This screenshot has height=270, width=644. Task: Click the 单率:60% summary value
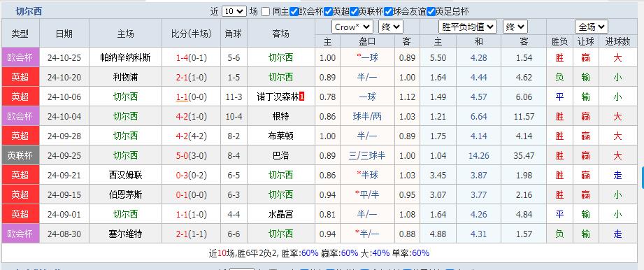[x=410, y=253]
